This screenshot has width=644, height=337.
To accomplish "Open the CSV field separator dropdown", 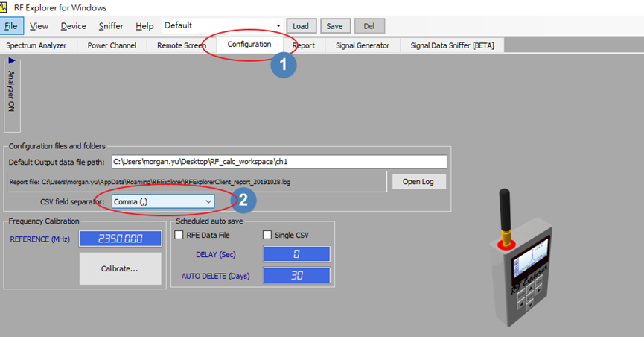I will 208,201.
